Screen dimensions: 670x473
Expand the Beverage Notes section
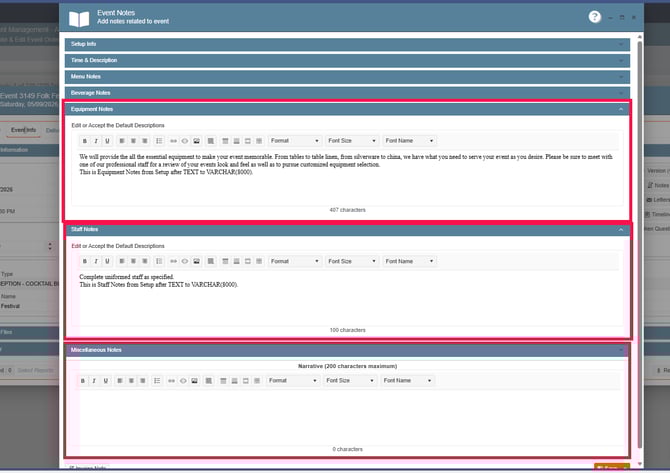click(346, 92)
